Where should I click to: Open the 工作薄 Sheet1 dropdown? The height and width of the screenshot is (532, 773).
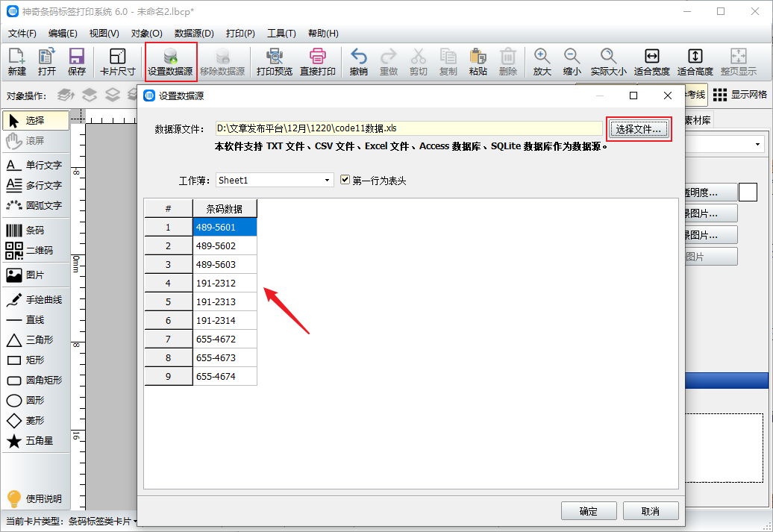point(275,180)
